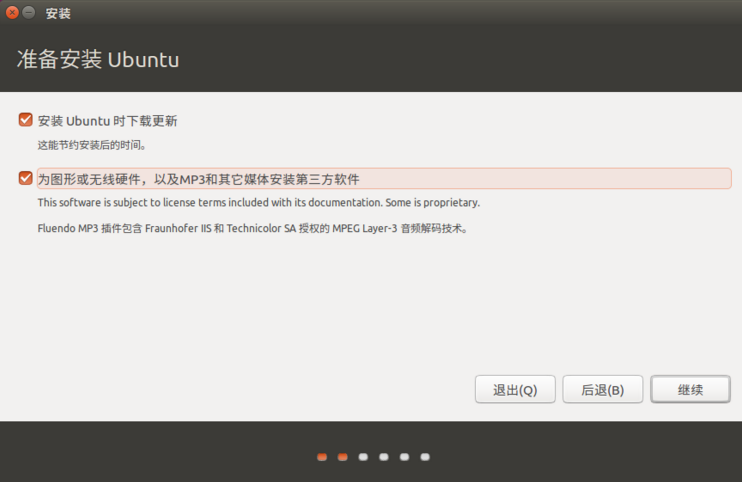Toggle the third-party software installation checkbox
This screenshot has height=482, width=742.
(x=26, y=178)
